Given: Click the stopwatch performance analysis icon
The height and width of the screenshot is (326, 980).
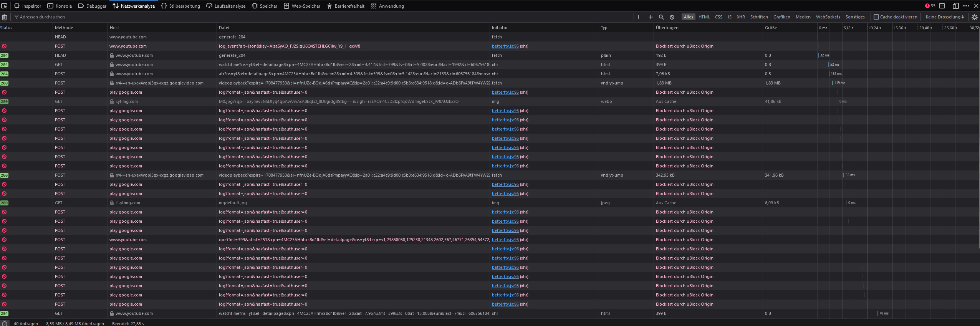Looking at the screenshot, I should [x=4, y=323].
